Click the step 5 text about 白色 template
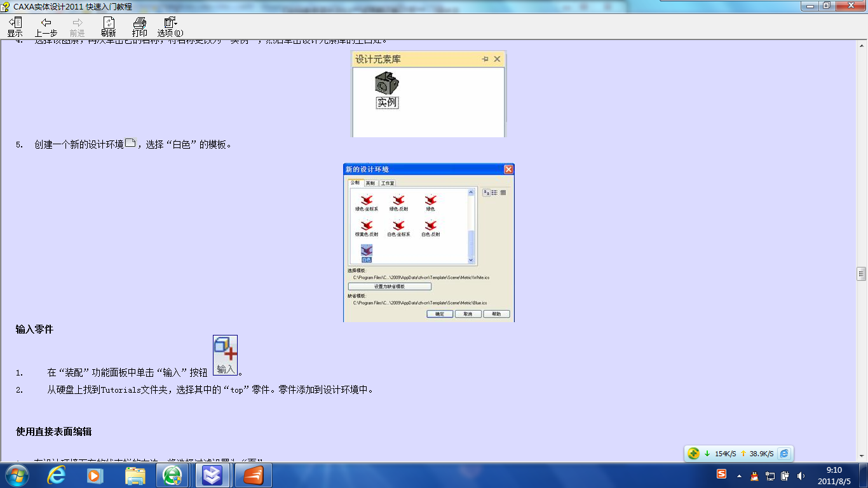The height and width of the screenshot is (488, 868). [x=133, y=144]
